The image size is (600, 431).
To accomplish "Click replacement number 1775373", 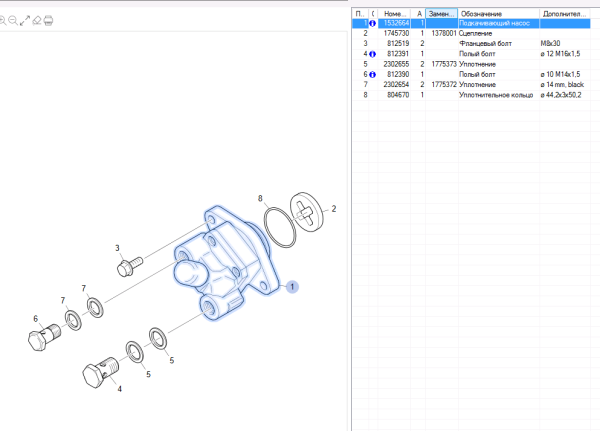I will pyautogui.click(x=444, y=64).
